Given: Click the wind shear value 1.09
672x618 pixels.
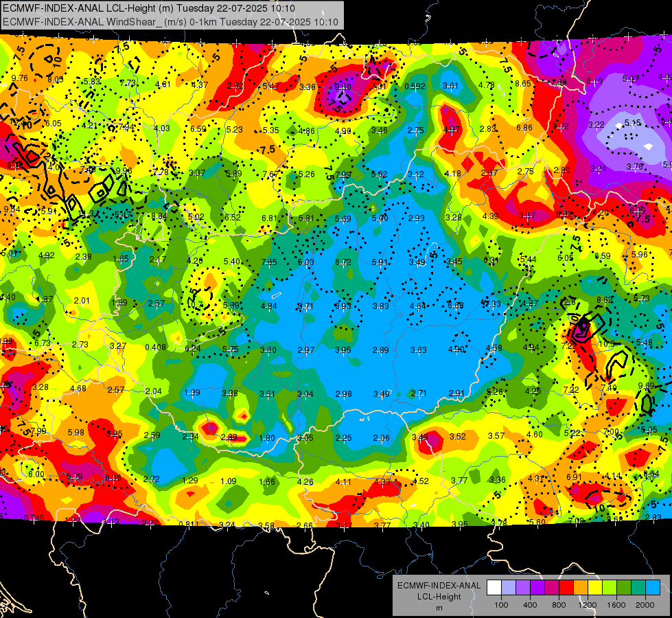Looking at the screenshot, I should 229,481.
